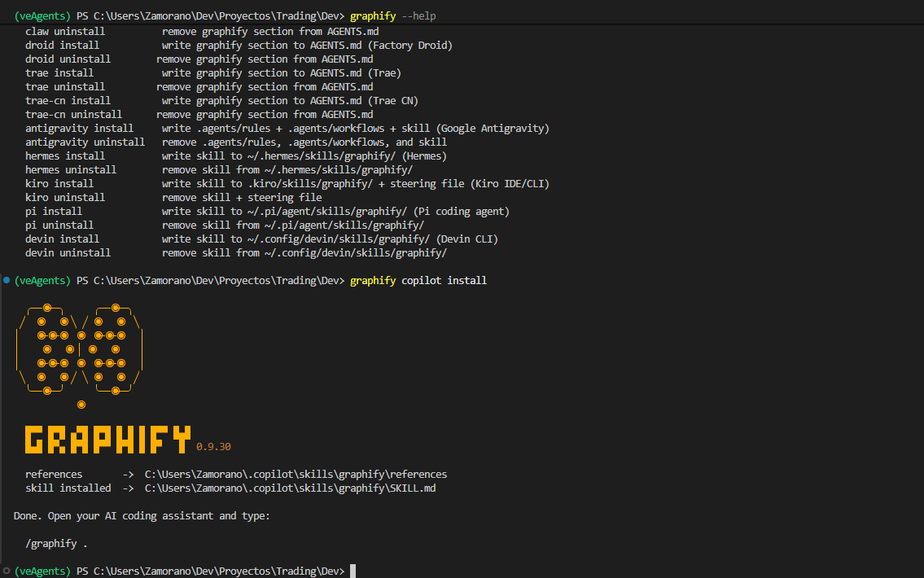This screenshot has width=924, height=578.
Task: Click the '~/.hermes/skills/graphify/ (Hermes)' path
Action: point(347,156)
